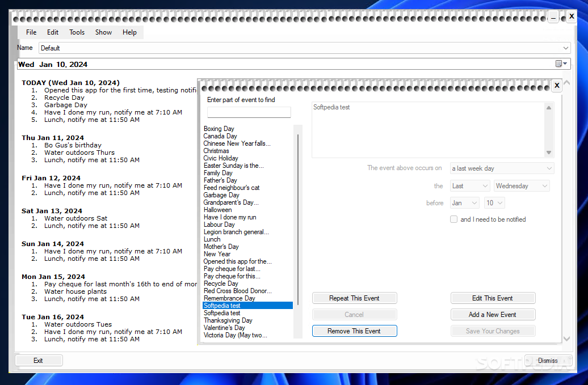588x385 pixels.
Task: Close the event editor panel
Action: (x=557, y=86)
